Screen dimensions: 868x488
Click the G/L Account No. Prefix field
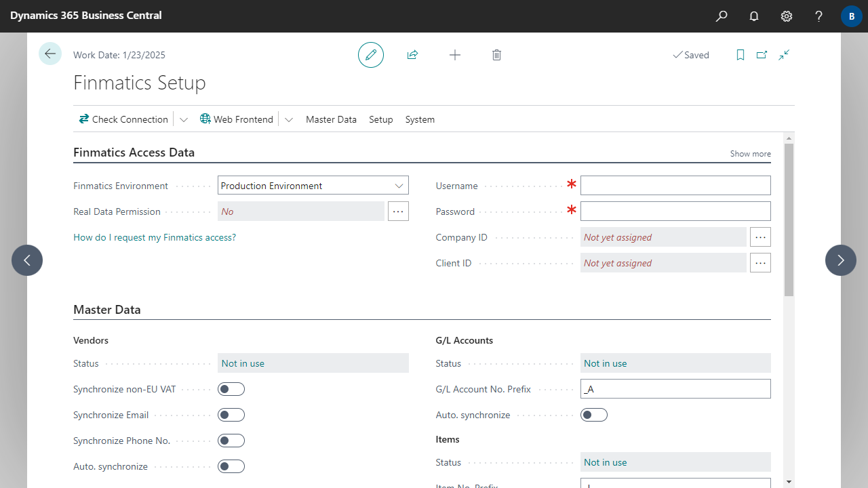pyautogui.click(x=675, y=389)
